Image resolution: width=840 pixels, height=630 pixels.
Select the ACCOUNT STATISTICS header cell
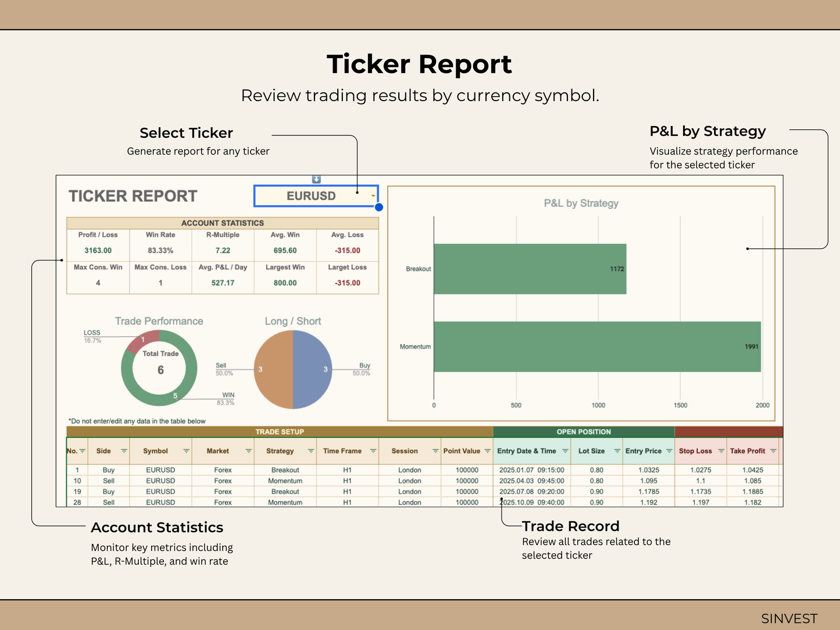[x=223, y=223]
